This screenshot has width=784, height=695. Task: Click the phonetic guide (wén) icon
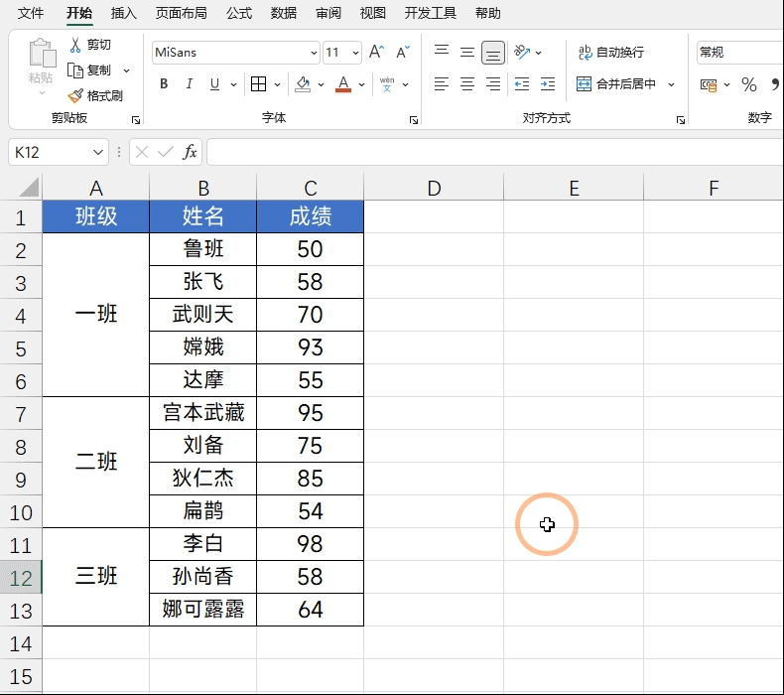(387, 84)
